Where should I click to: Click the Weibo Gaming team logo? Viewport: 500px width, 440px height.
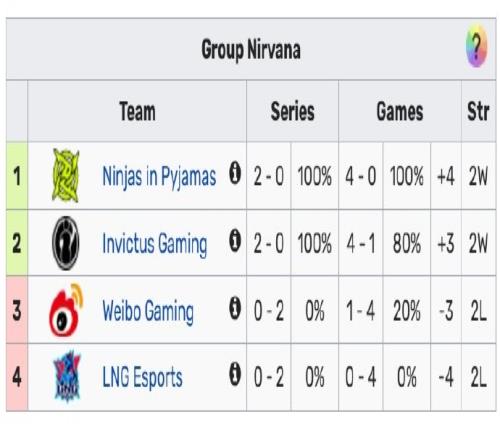pyautogui.click(x=66, y=310)
